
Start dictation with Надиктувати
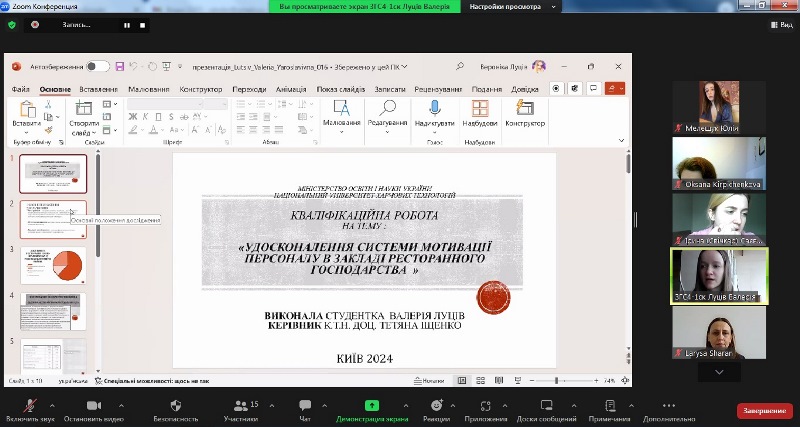coord(434,117)
